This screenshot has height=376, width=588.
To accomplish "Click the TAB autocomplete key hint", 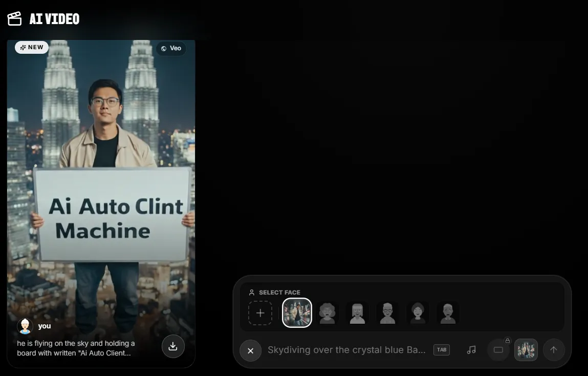I will [x=441, y=350].
